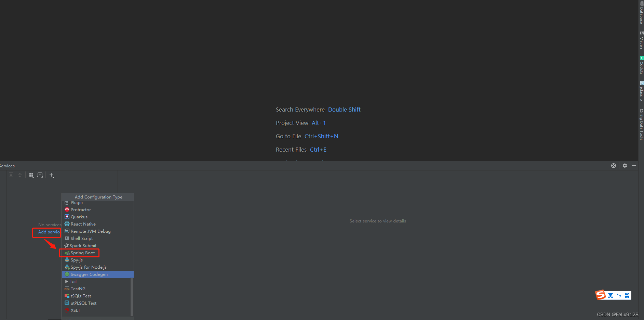Image resolution: width=644 pixels, height=320 pixels.
Task: Toggle Sogou English/Chinese language indicator
Action: point(611,295)
